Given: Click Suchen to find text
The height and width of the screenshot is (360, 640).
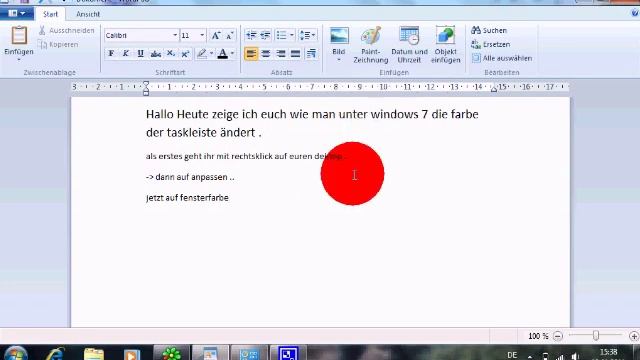Looking at the screenshot, I should (489, 31).
